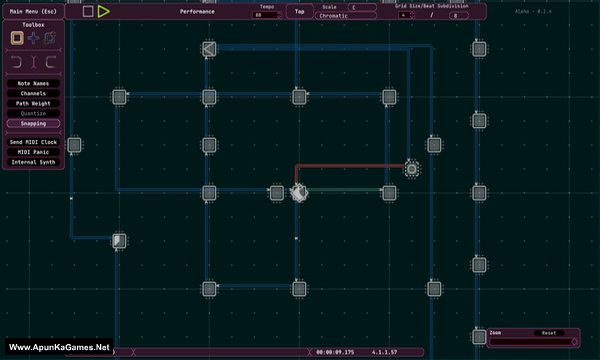Select the top-right node below the version label

pyautogui.click(x=479, y=49)
